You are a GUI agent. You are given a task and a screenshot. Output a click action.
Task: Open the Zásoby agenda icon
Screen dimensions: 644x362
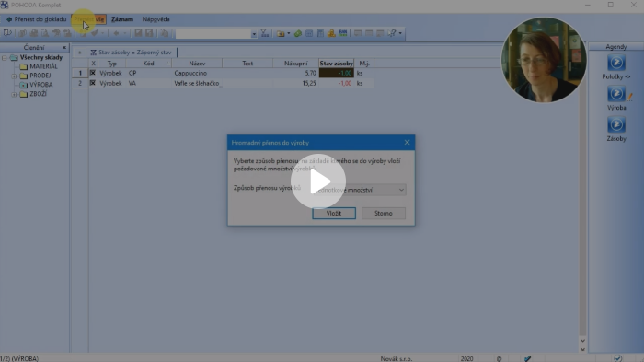tap(616, 124)
